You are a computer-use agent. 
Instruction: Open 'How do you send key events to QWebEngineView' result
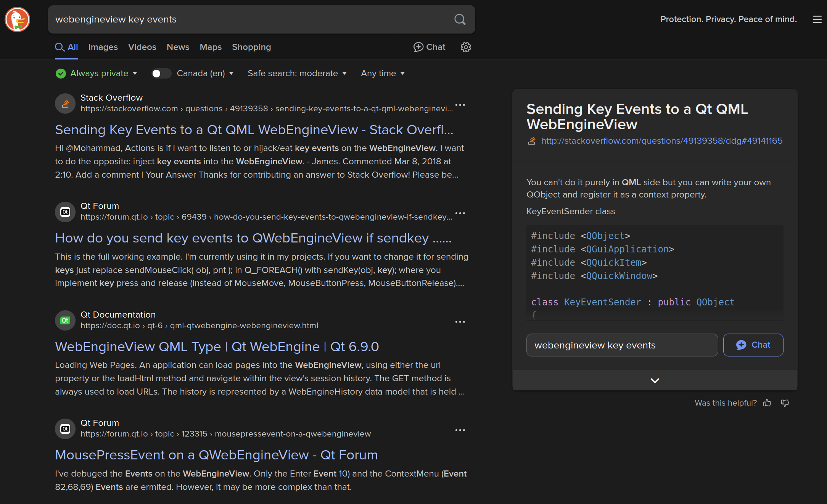coord(253,238)
